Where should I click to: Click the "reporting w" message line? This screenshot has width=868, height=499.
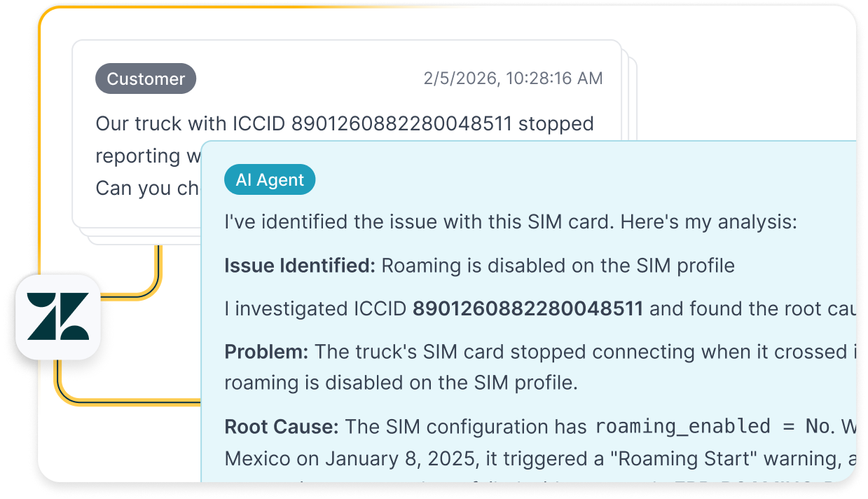[x=149, y=156]
